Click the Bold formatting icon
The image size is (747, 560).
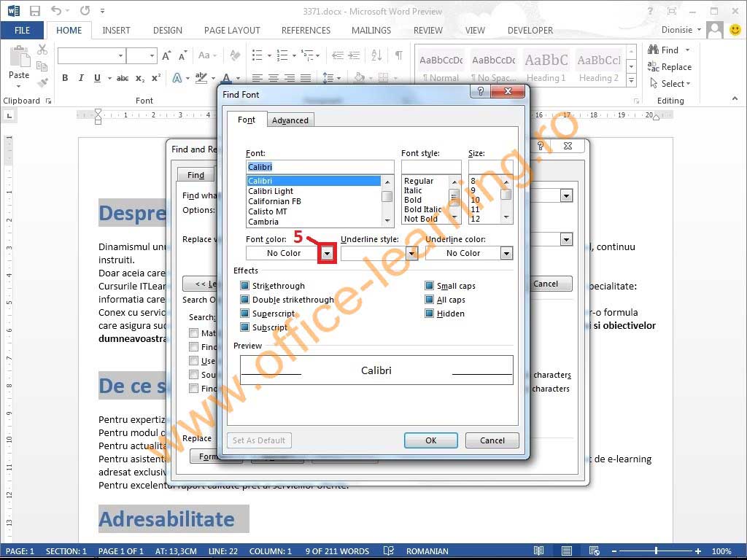point(65,78)
